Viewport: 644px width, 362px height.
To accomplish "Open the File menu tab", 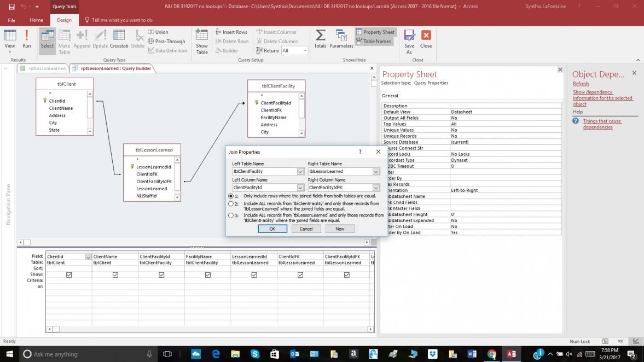I will click(x=11, y=20).
